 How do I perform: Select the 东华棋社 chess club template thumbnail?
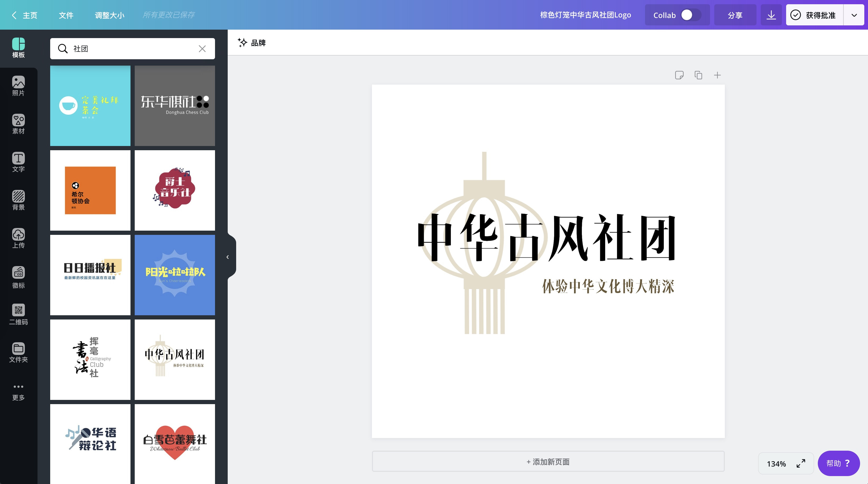pyautogui.click(x=175, y=106)
